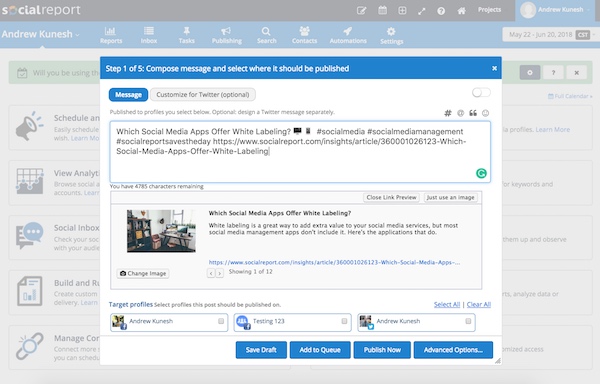Open Advanced Options
The width and height of the screenshot is (600, 384).
tap(453, 350)
